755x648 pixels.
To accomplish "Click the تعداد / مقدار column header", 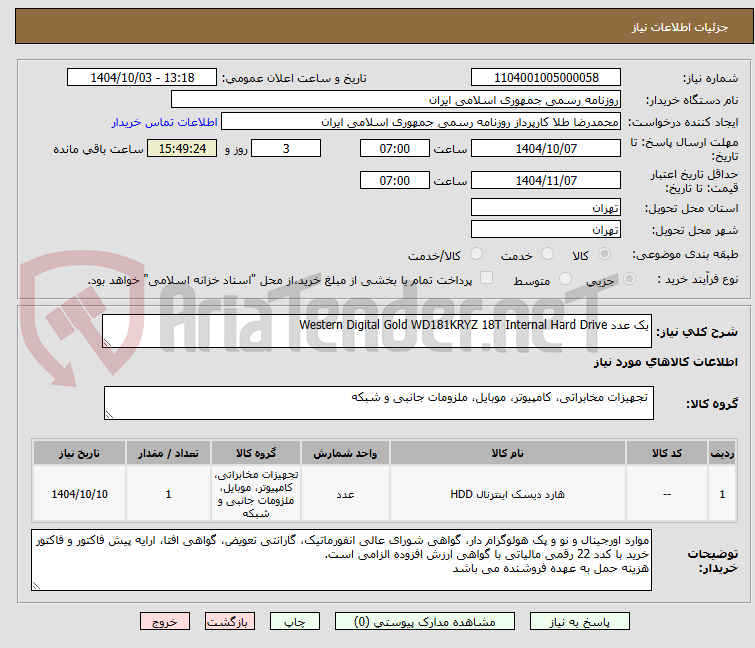I will coord(168,453).
